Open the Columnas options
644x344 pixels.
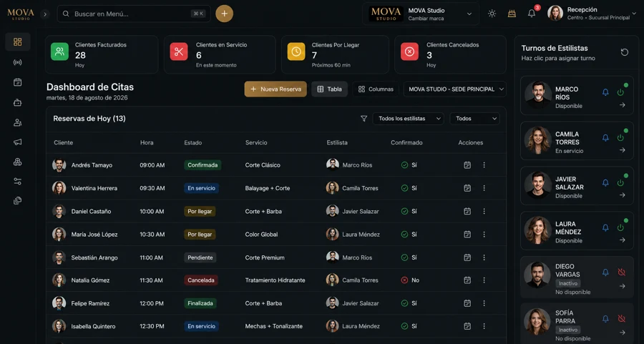pyautogui.click(x=376, y=89)
